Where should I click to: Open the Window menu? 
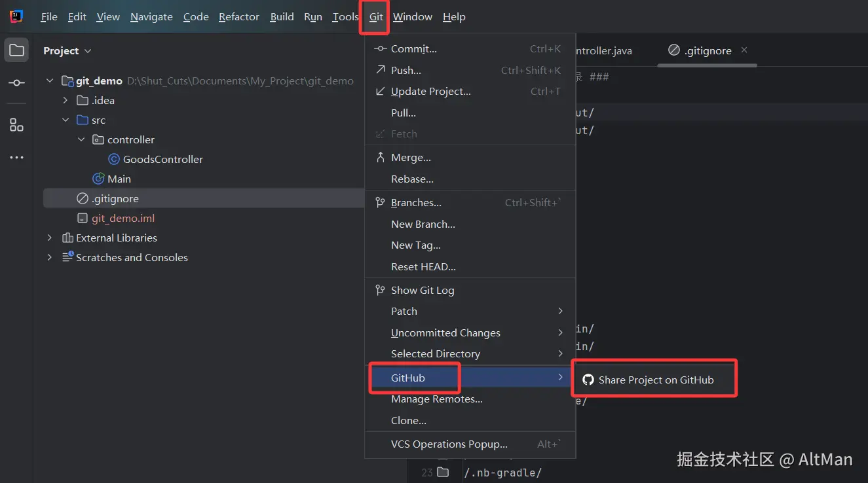pos(413,17)
